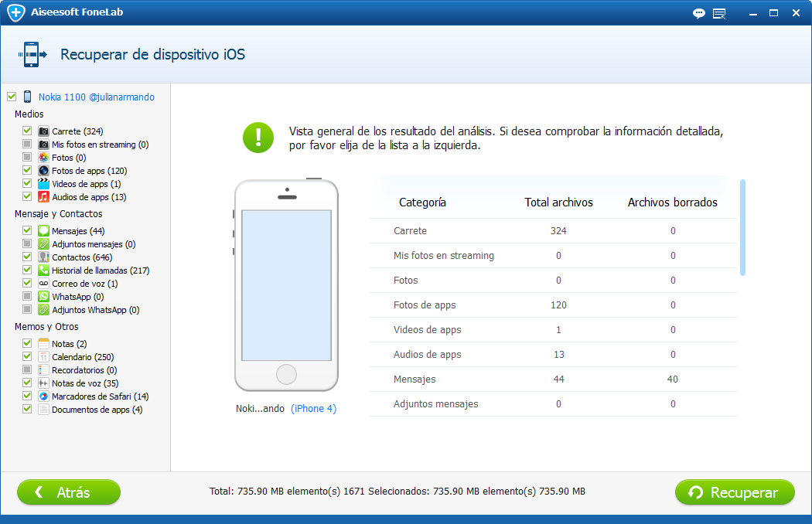Screen dimensions: 812x524
Task: Toggle the Notas de voz (35) checkbox
Action: click(x=27, y=383)
